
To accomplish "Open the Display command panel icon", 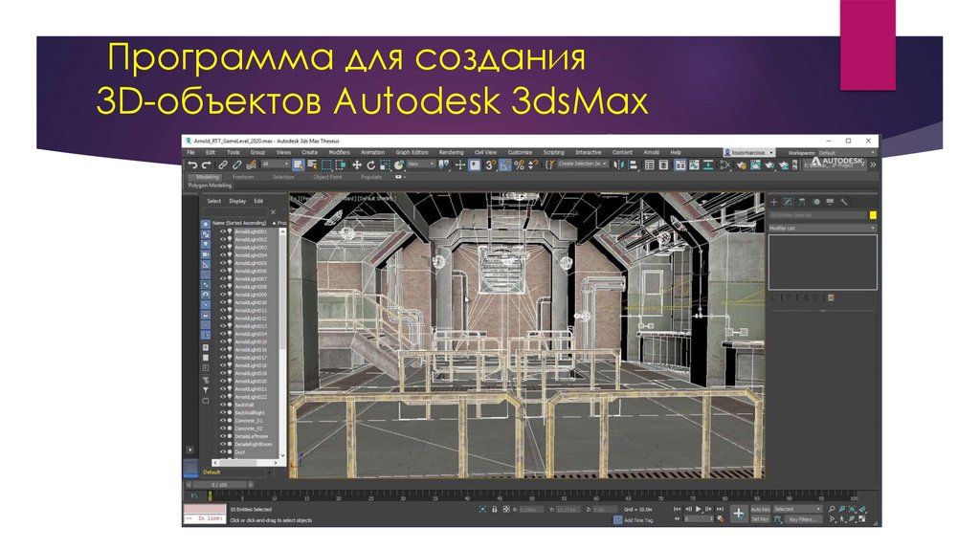I will (830, 202).
